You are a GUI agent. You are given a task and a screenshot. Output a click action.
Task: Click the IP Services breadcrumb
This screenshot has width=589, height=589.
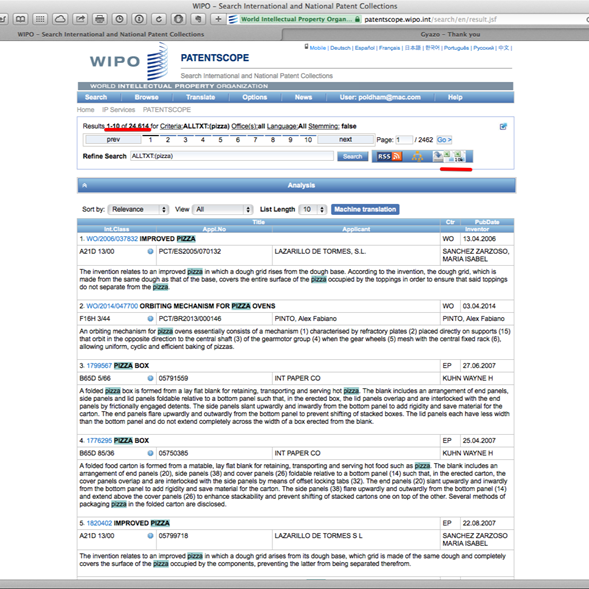118,110
